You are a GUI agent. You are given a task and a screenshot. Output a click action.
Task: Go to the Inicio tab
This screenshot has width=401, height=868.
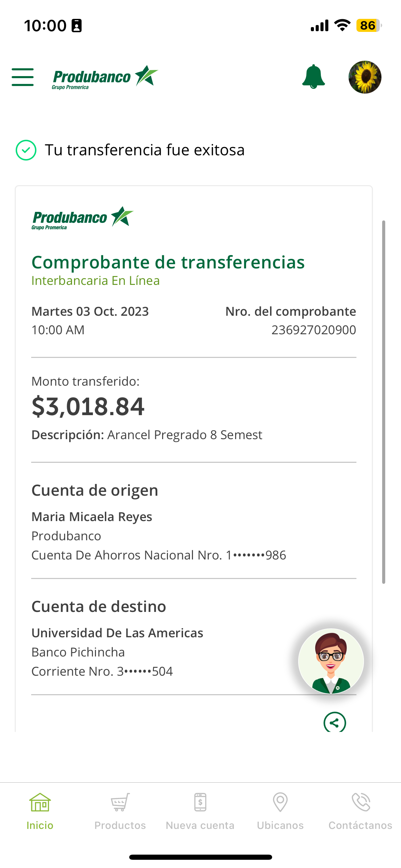tap(40, 811)
